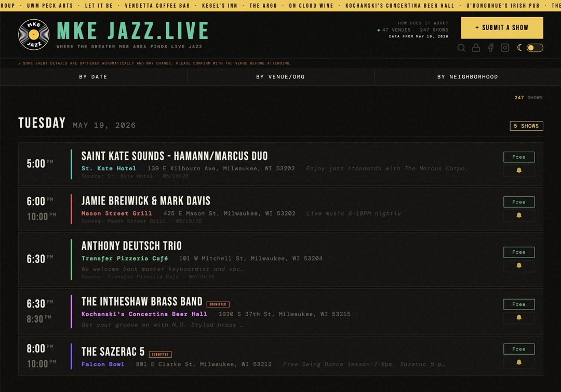The width and height of the screenshot is (561, 392).
Task: Click the MKE JAZZ.LIVE site title
Action: click(x=133, y=31)
